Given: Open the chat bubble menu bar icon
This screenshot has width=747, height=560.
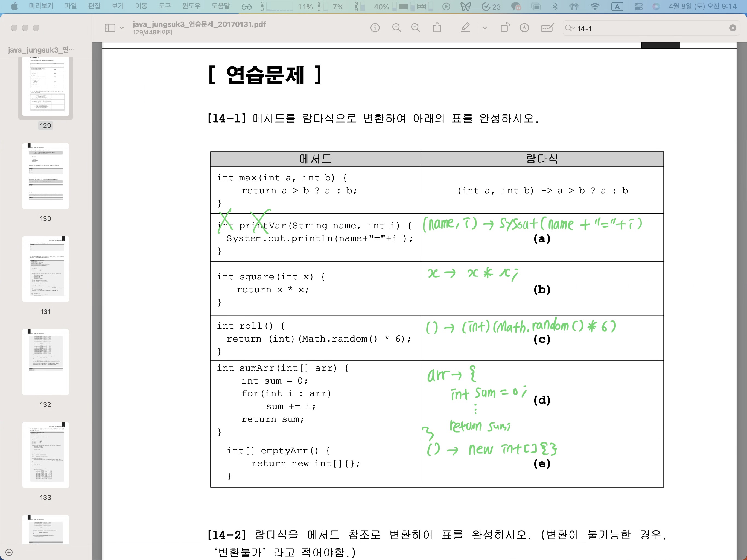Looking at the screenshot, I should 516,6.
